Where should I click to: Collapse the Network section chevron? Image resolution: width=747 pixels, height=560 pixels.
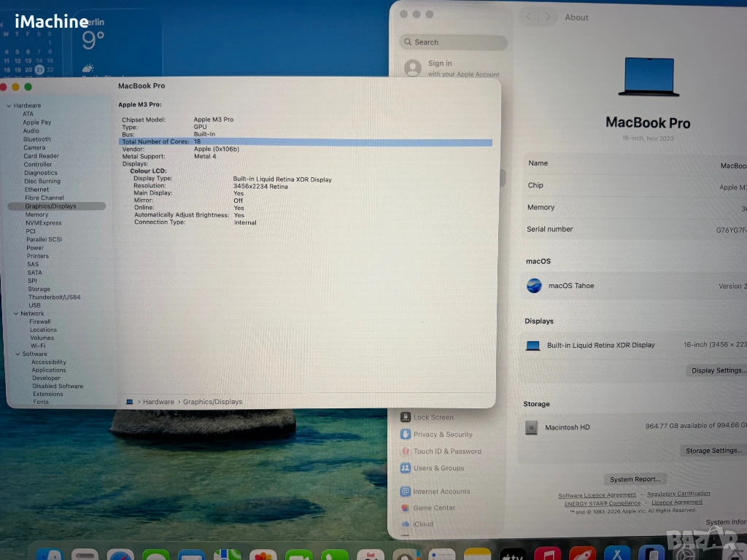tap(16, 314)
